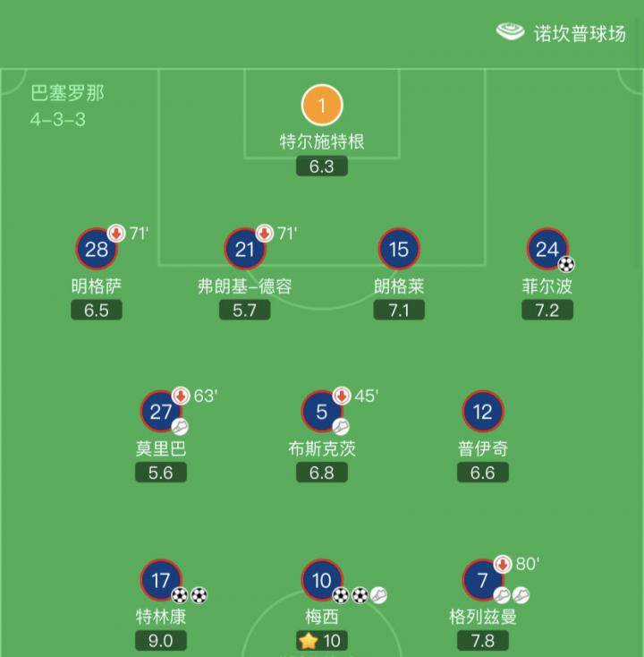
Task: Click the 7.8 rating under 格列兹曼
Action: click(x=483, y=641)
